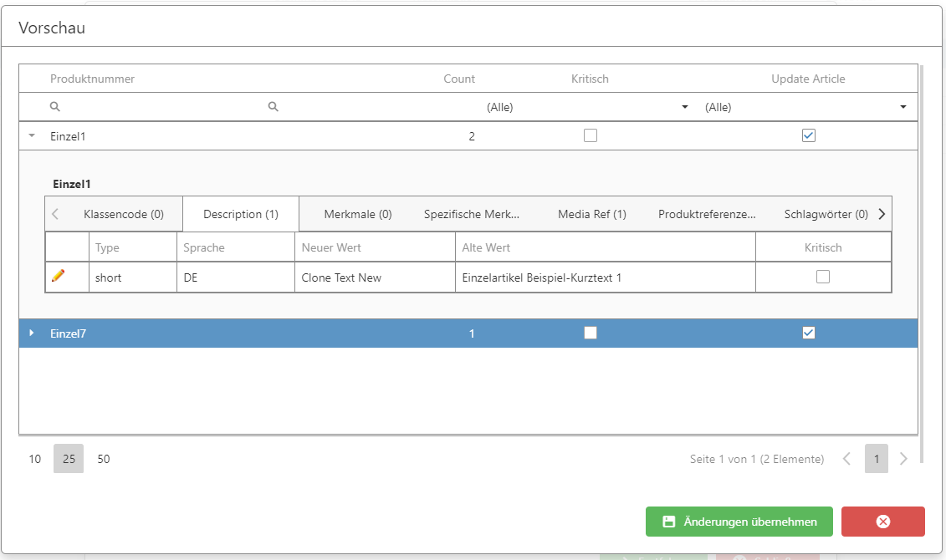Image resolution: width=946 pixels, height=560 pixels.
Task: Set page size to 10
Action: (35, 459)
